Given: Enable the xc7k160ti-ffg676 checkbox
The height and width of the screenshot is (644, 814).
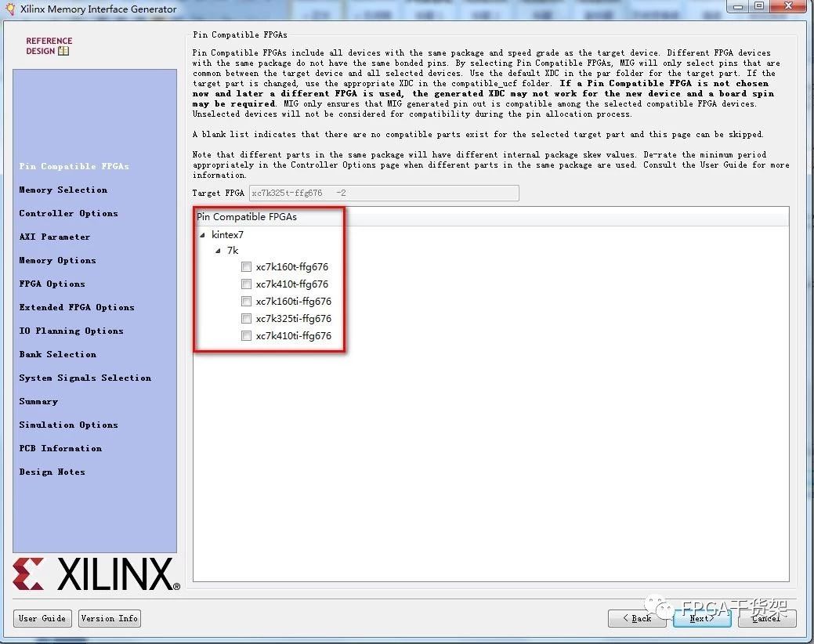Looking at the screenshot, I should (246, 301).
